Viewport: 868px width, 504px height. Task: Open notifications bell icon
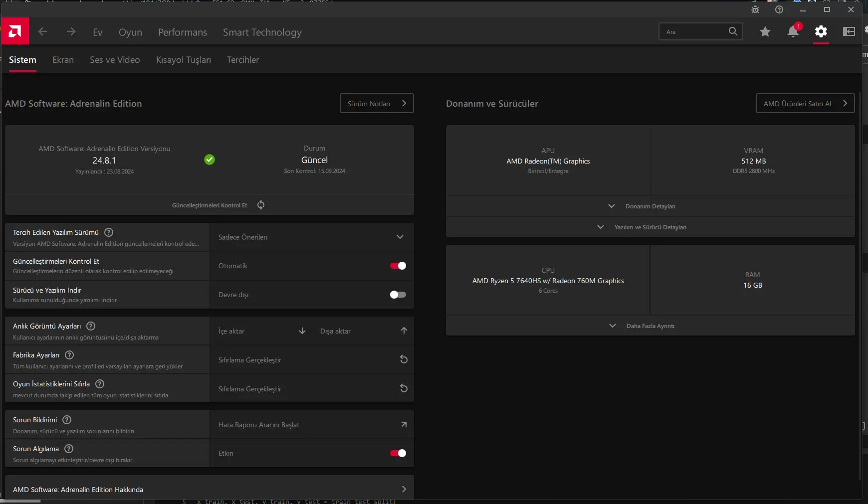click(x=793, y=31)
